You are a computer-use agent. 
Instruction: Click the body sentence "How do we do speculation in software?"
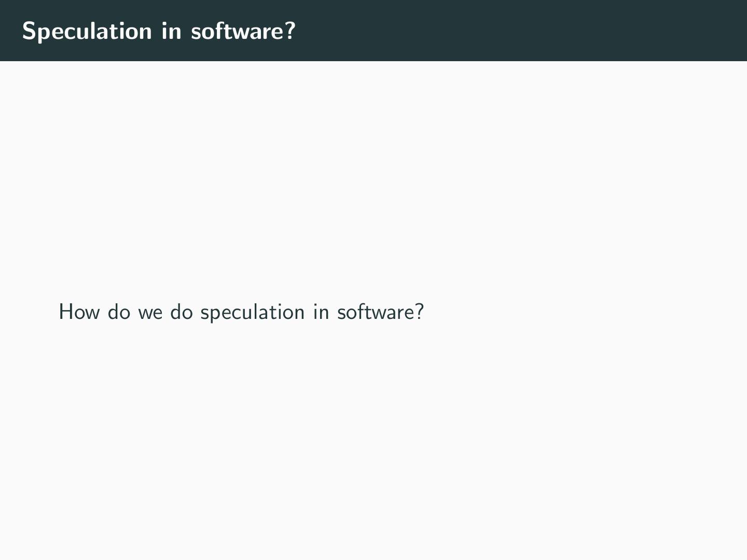241,312
